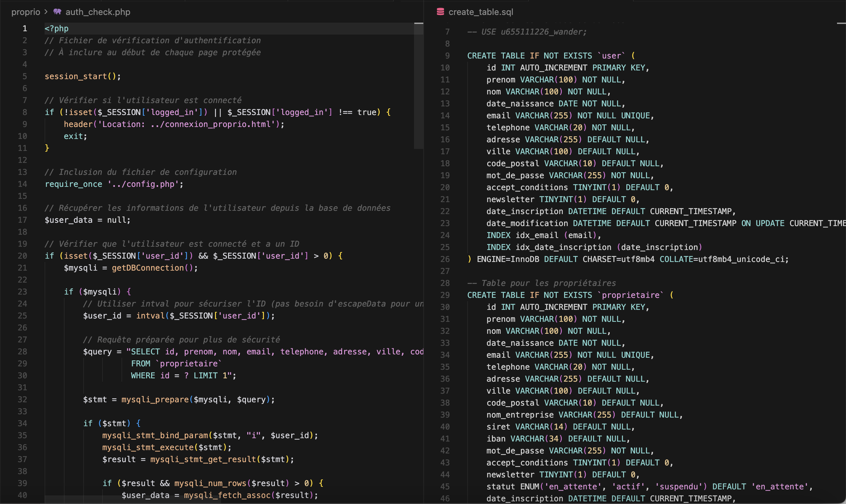This screenshot has width=846, height=504.
Task: Select line number 1 in the PHP editor
Action: point(25,29)
